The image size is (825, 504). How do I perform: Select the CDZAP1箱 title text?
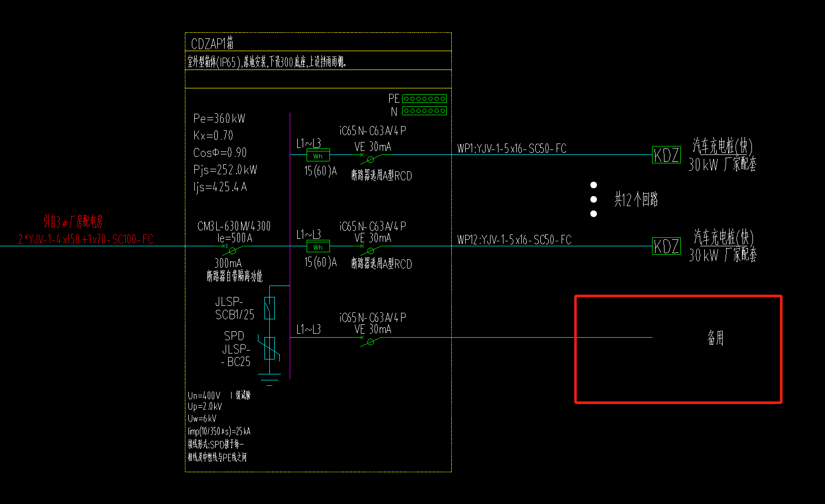tap(212, 44)
